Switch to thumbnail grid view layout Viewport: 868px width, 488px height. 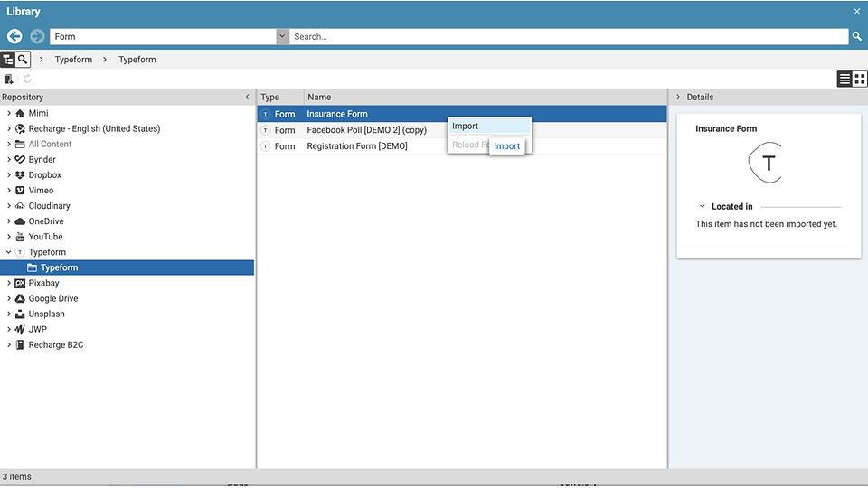point(860,80)
